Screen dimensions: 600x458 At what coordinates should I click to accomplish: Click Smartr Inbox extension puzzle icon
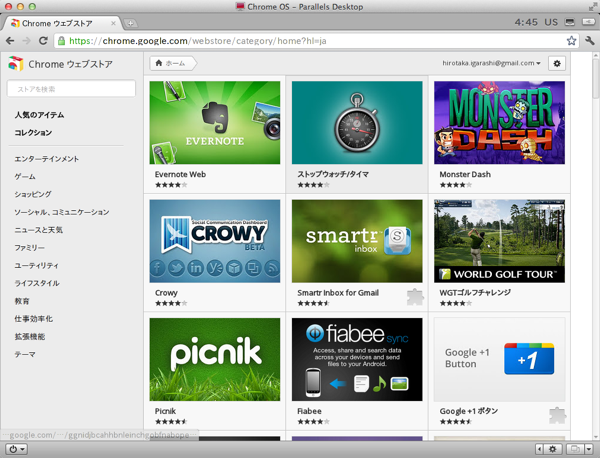tap(415, 297)
